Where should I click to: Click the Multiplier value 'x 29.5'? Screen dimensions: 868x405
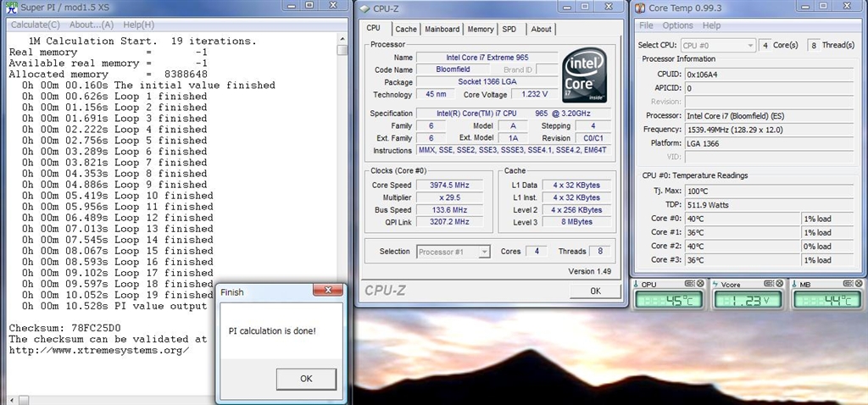449,197
